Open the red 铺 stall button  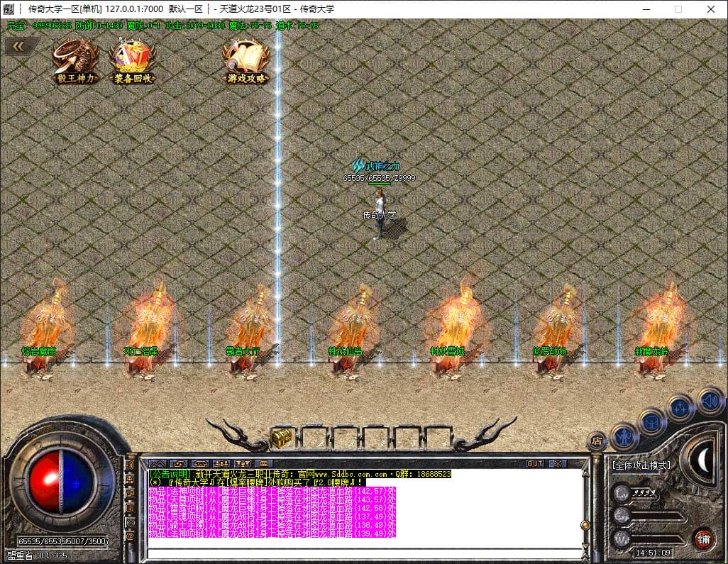click(704, 539)
